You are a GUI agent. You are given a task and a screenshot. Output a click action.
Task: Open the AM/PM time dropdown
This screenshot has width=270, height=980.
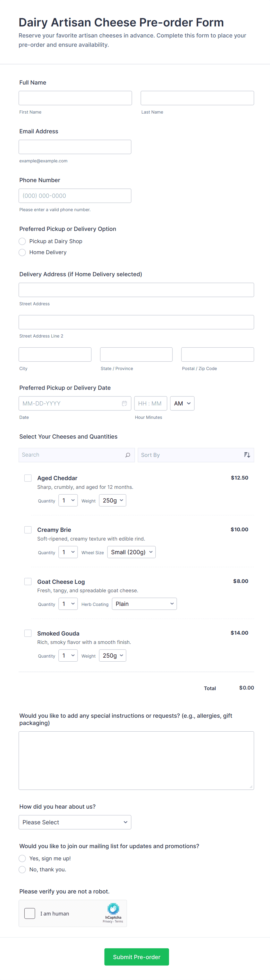point(182,403)
